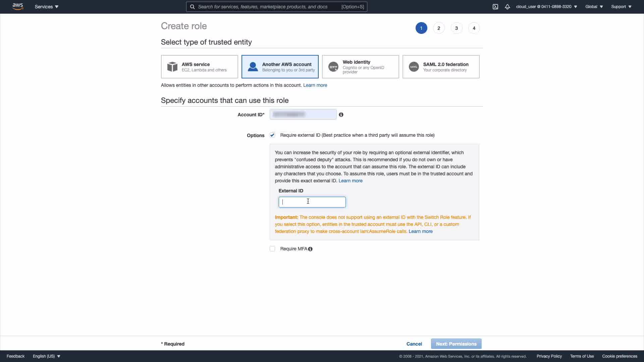Expand the Services dropdown menu
This screenshot has width=644, height=362.
[47, 7]
